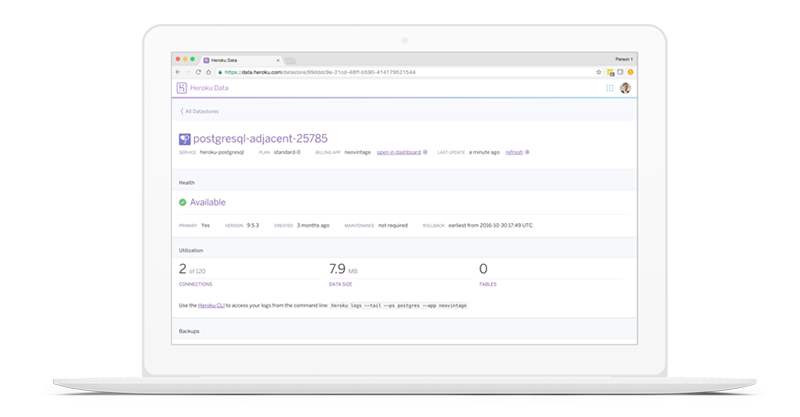Click the Utilization section header

click(x=191, y=251)
